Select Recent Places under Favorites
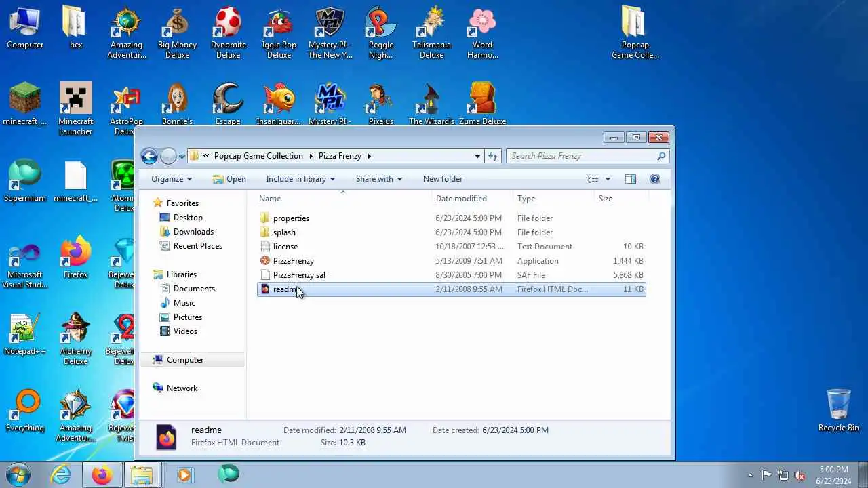This screenshot has width=868, height=488. 198,246
